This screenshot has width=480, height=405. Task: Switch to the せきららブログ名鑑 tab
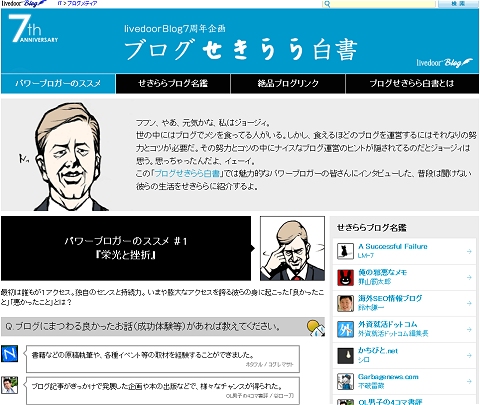click(173, 83)
